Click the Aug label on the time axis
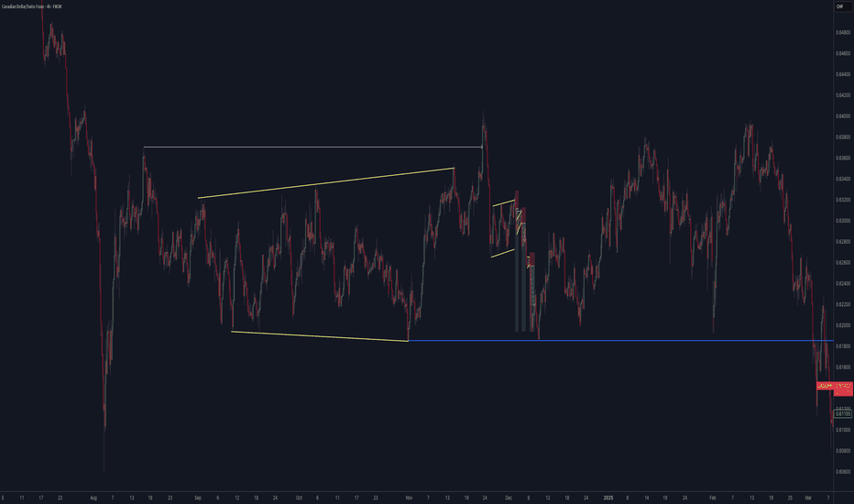Image resolution: width=854 pixels, height=504 pixels. [93, 498]
